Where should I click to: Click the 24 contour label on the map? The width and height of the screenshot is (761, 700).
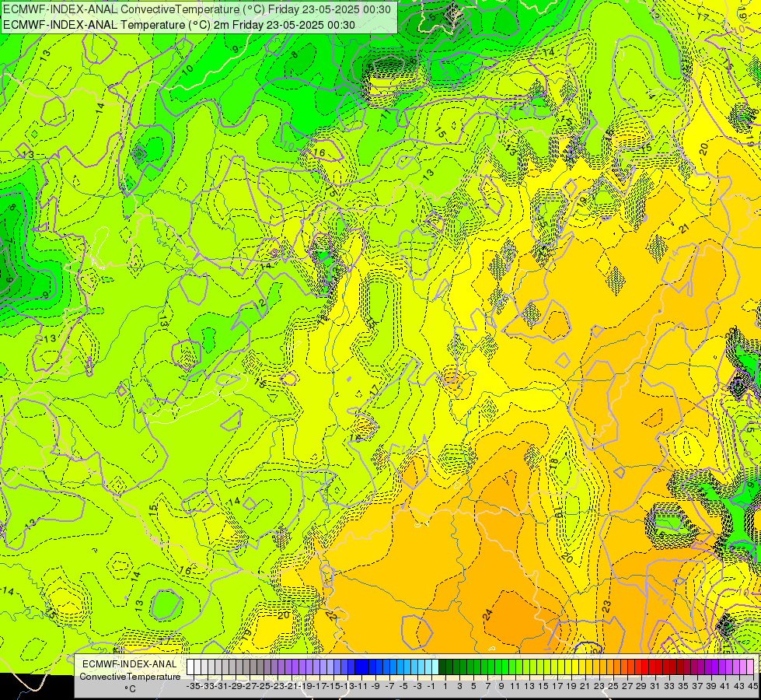click(x=487, y=615)
